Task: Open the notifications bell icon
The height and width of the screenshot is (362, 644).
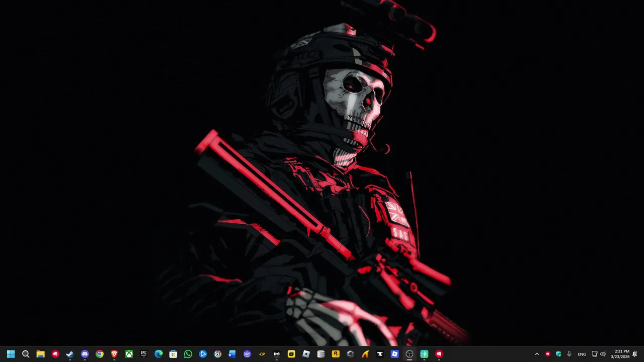Action: pos(635,354)
